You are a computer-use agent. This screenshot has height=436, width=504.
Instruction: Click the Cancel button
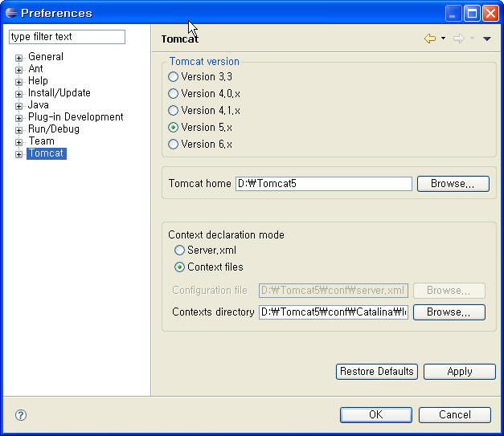455,415
